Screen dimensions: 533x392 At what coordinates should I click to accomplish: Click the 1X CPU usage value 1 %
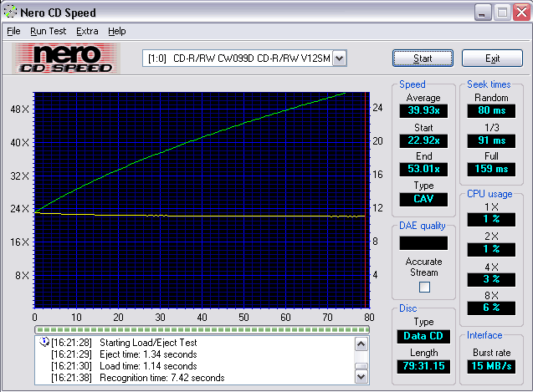pos(491,219)
